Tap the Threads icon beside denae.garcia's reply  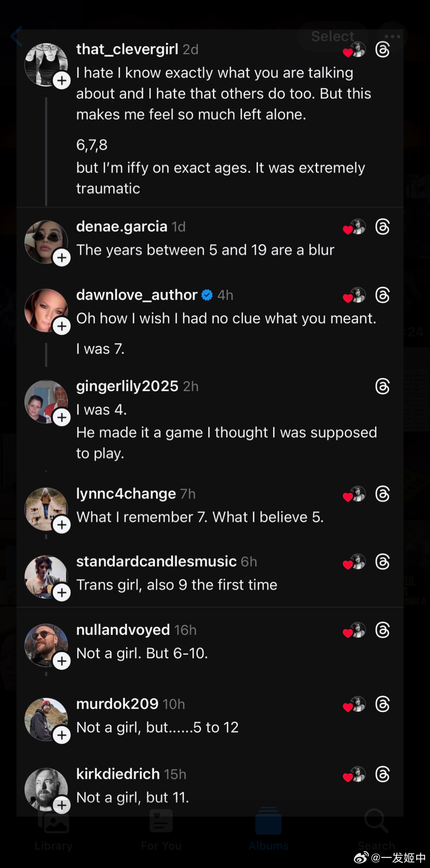pos(382,227)
